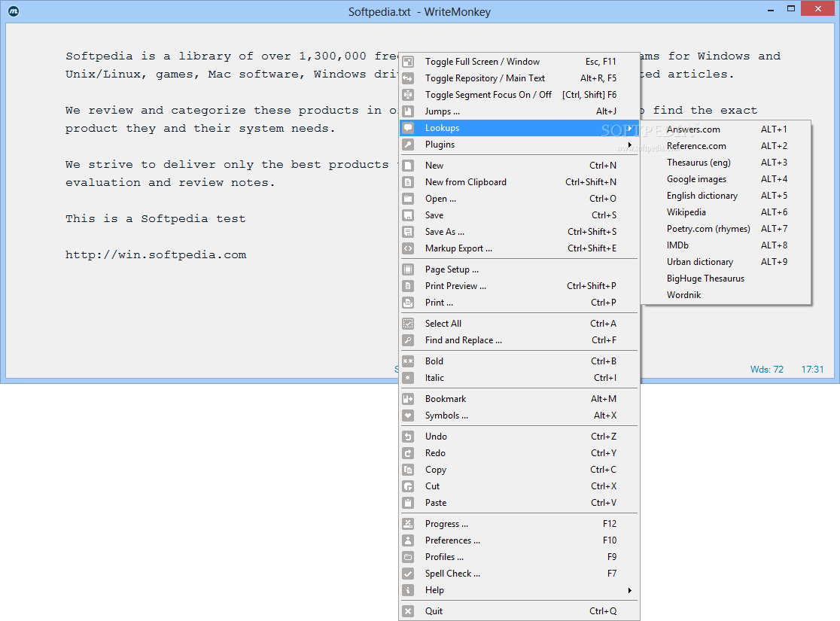Viewport: 840px width, 621px height.
Task: Click the Print Preview icon
Action: (x=408, y=286)
